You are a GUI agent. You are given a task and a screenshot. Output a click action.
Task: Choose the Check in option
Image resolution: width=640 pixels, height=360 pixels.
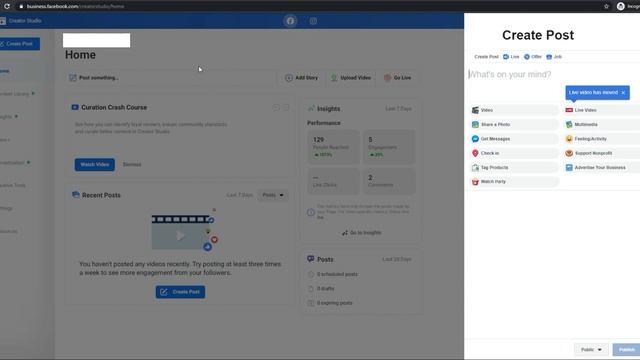click(514, 153)
